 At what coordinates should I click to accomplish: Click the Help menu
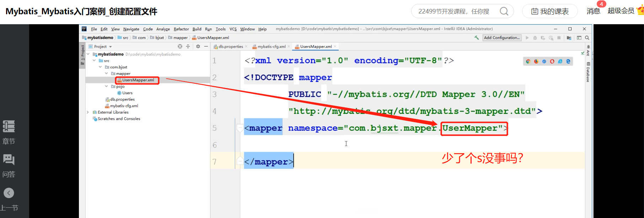click(x=262, y=29)
